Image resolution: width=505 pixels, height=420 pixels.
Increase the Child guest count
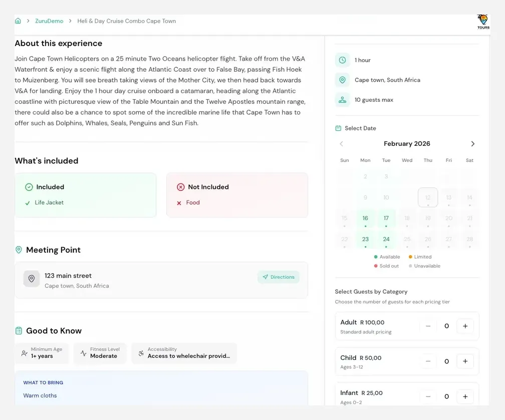tap(465, 361)
